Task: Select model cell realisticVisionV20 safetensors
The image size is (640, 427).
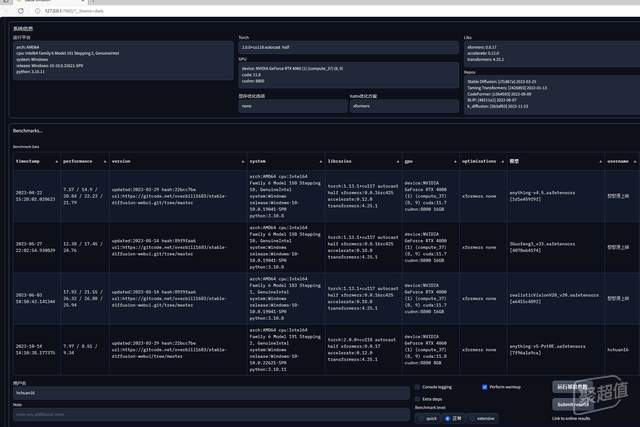Action: pos(554,298)
